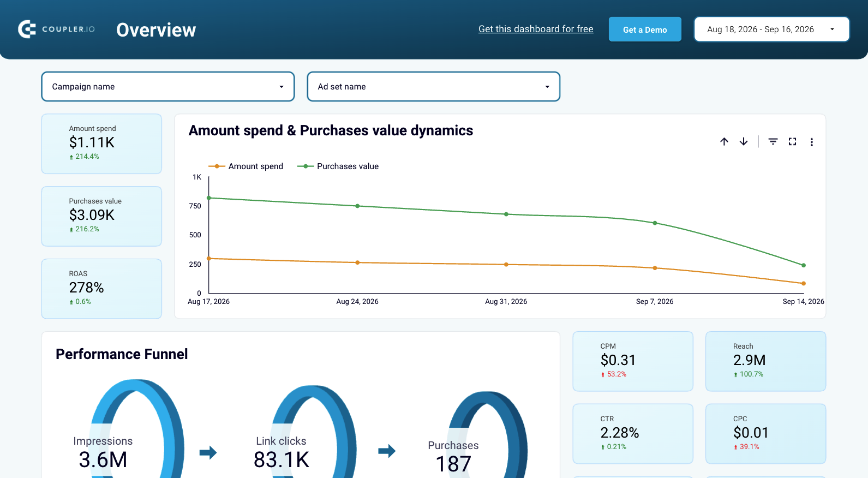This screenshot has height=478, width=868.
Task: Open the chart filter lines icon
Action: [773, 142]
